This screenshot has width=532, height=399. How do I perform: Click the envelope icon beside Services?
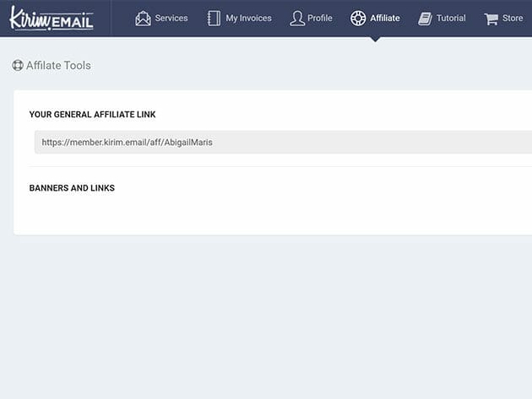(143, 19)
